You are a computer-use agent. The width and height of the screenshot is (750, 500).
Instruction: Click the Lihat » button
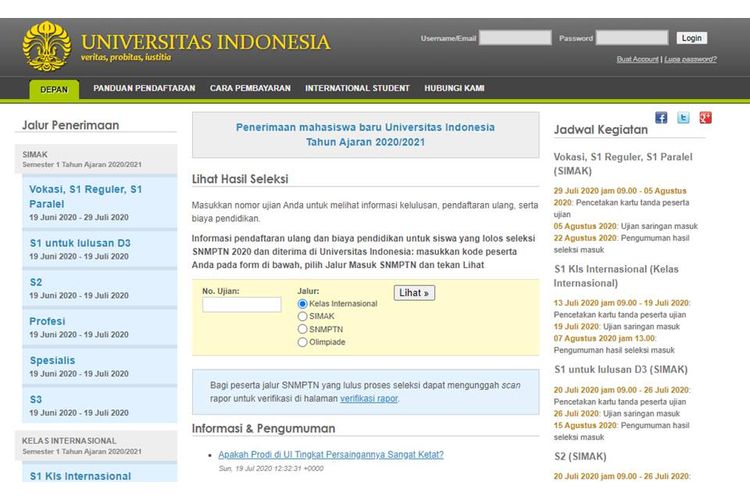coord(415,293)
